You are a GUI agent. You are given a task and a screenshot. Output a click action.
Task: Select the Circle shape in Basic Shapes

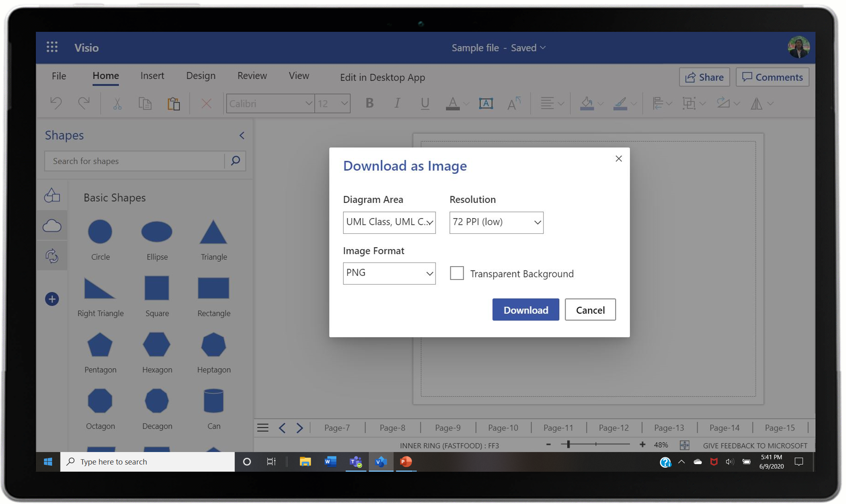pos(100,232)
